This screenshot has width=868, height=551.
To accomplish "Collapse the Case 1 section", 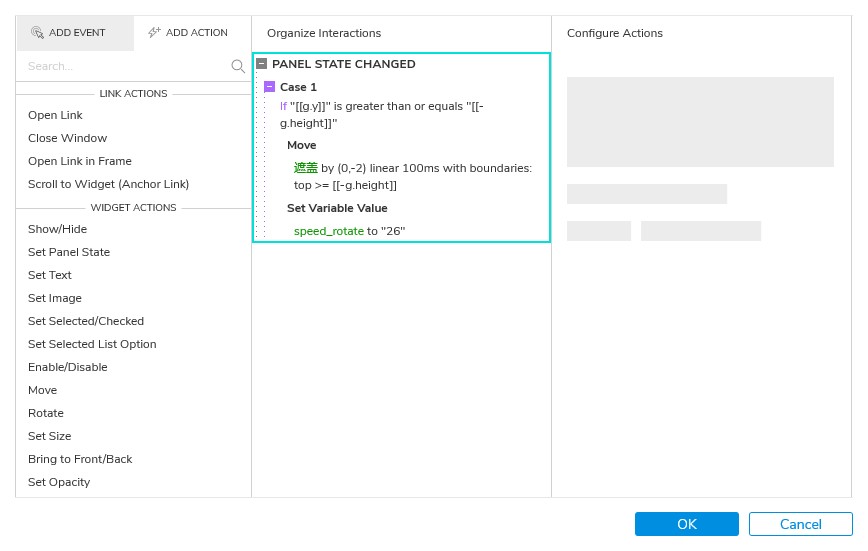I will [270, 87].
